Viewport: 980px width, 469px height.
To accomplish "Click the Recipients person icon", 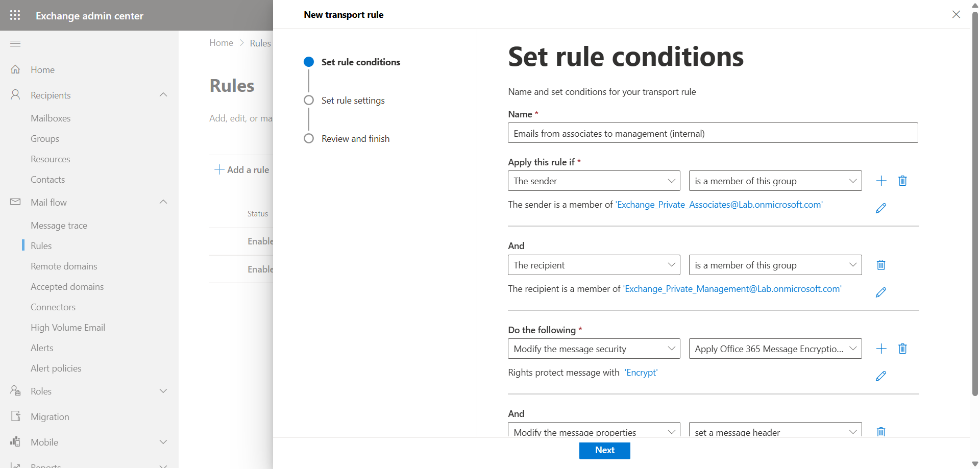I will pyautogui.click(x=15, y=95).
